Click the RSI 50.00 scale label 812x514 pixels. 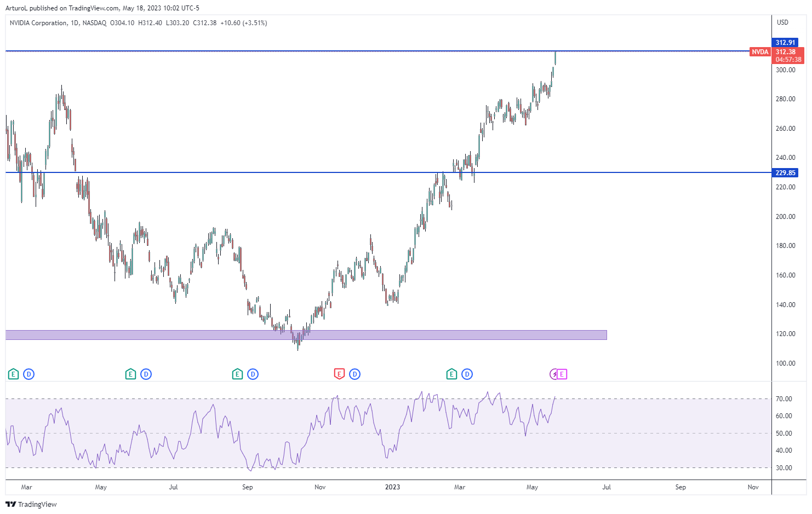[x=784, y=434]
